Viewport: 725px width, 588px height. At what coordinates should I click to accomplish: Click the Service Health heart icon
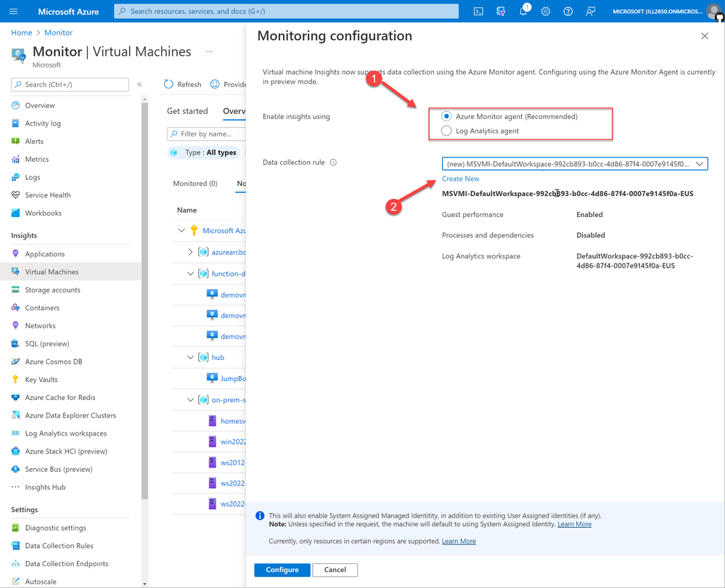click(16, 195)
